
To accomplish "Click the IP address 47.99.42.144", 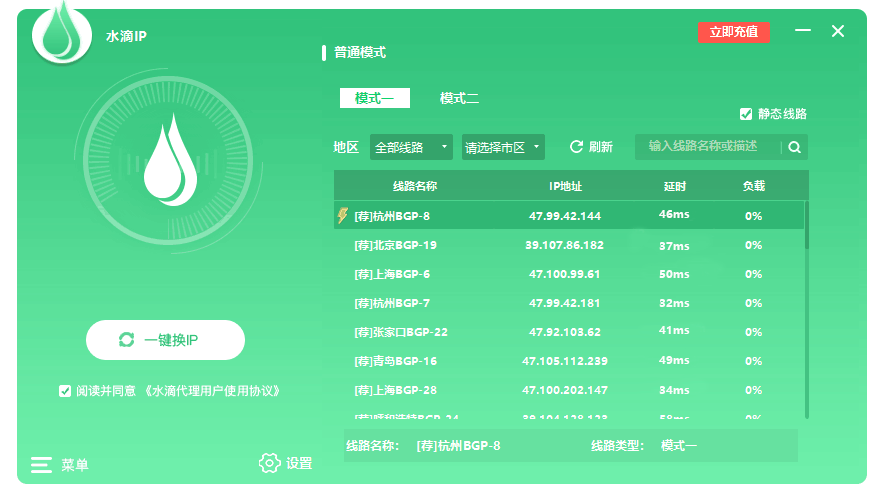I will click(565, 216).
